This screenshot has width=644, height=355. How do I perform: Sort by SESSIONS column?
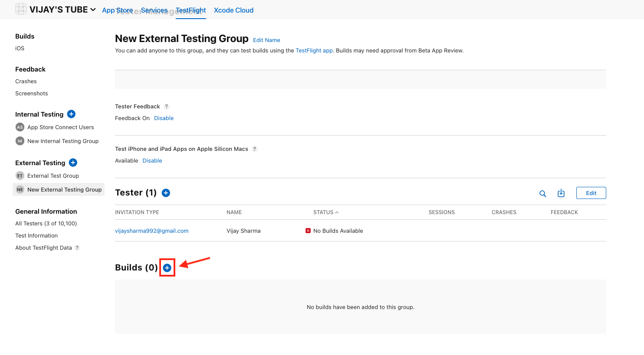pos(442,212)
